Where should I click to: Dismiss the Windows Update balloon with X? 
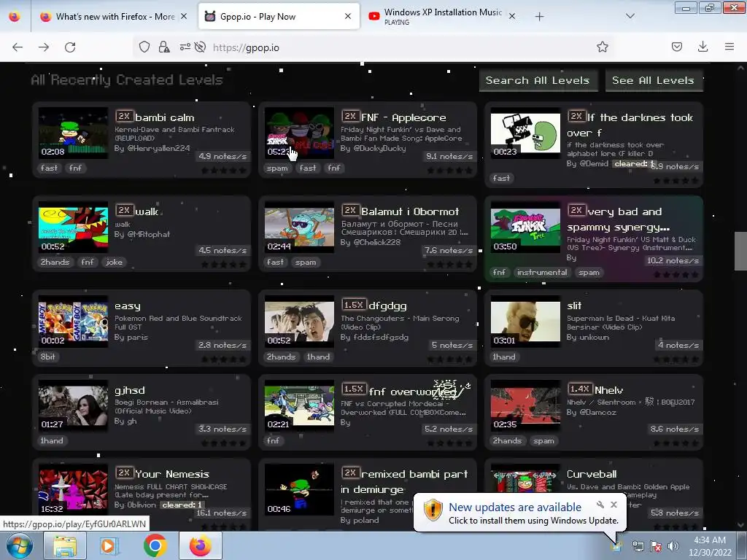click(x=614, y=505)
